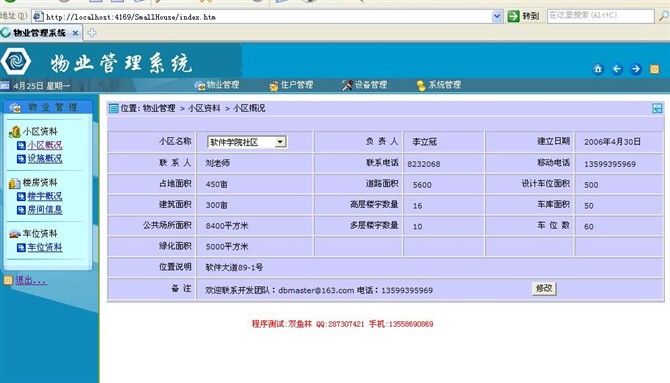Click the swirl logo of 物业管理系统
Screen dimensions: 670x383
pos(16,61)
